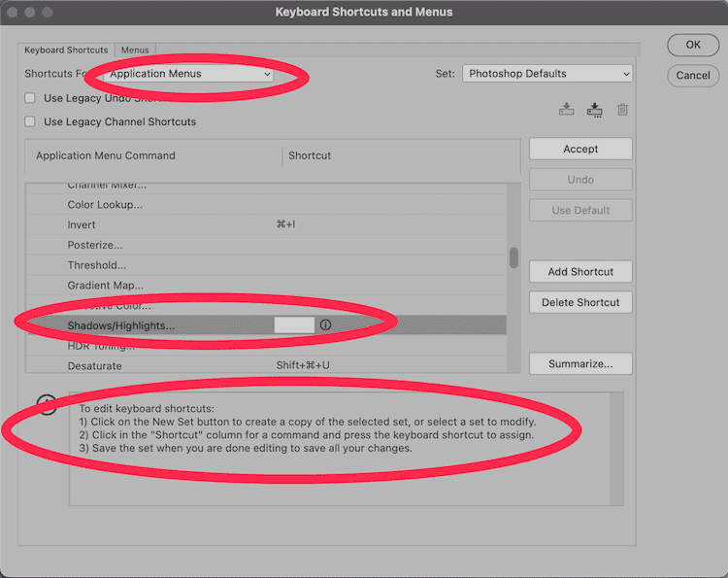The width and height of the screenshot is (728, 578).
Task: Click the Cancel button
Action: [692, 75]
